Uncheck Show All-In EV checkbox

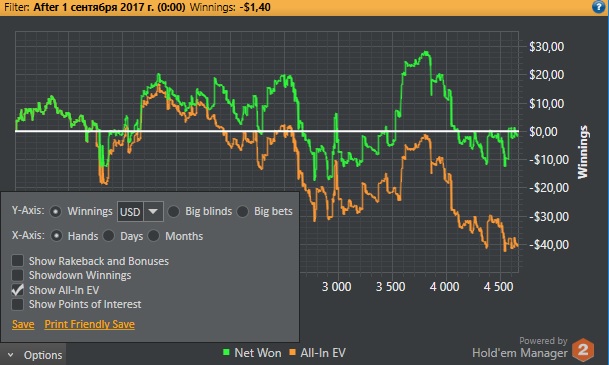pyautogui.click(x=17, y=290)
